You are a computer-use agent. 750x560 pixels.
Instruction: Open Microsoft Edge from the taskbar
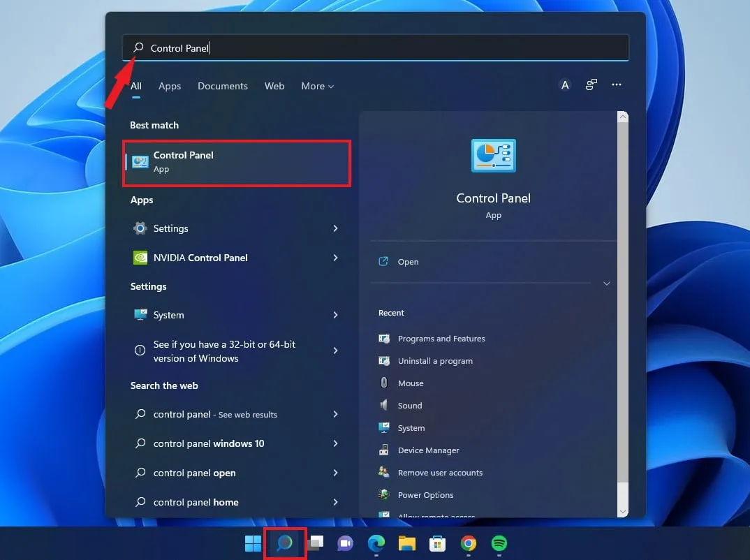(376, 543)
